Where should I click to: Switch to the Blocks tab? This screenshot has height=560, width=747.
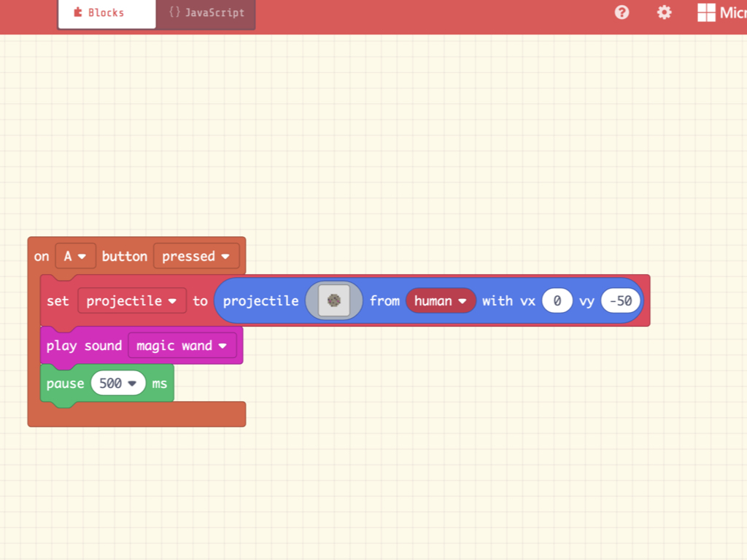[107, 13]
